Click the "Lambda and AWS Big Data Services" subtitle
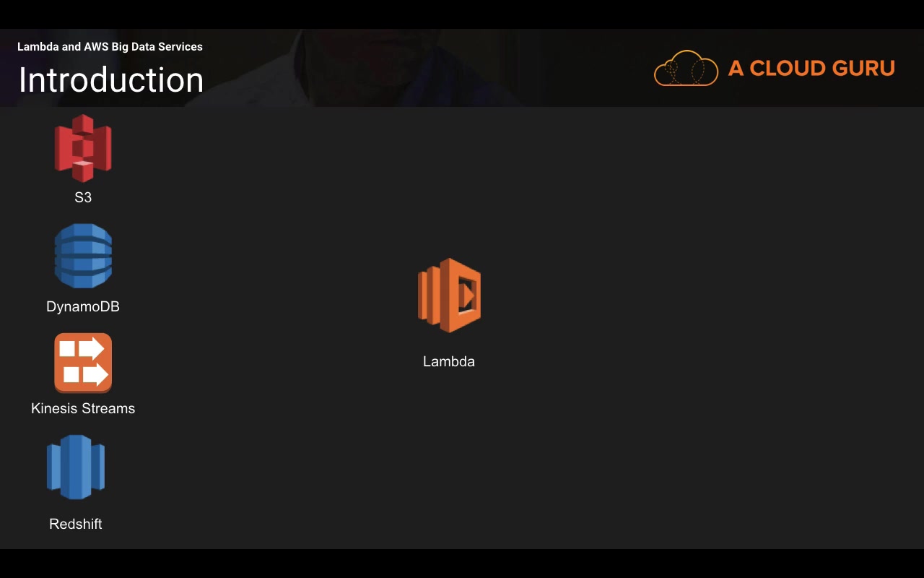 tap(110, 47)
